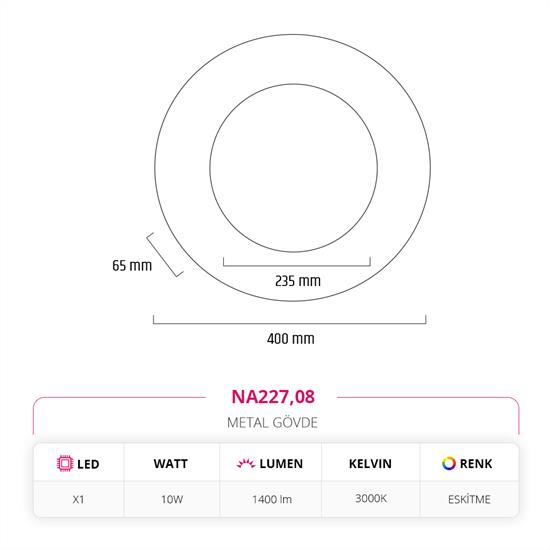Image resolution: width=550 pixels, height=550 pixels.
Task: Click the 10W wattage value
Action: (x=172, y=499)
